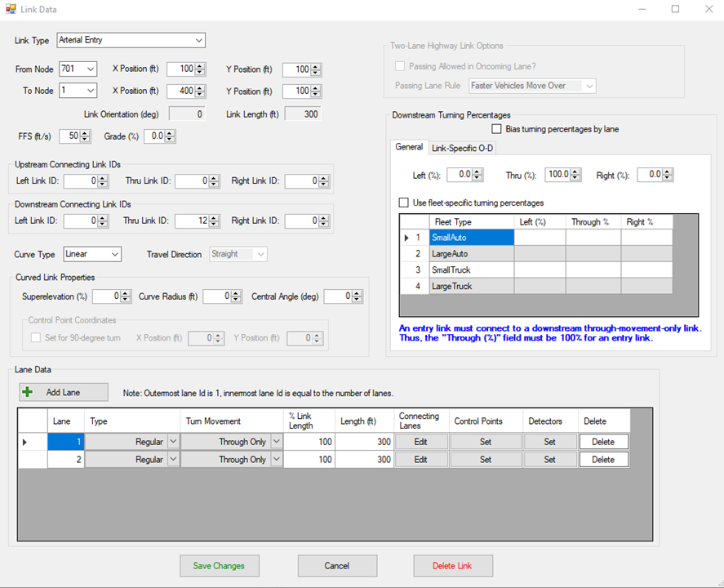Select the SmallTruck fleet type row

tap(535, 269)
